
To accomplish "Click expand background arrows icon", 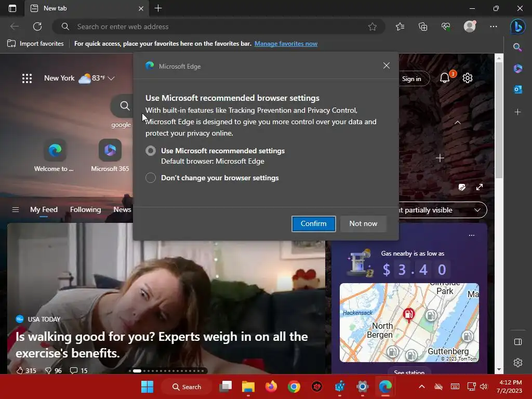I will [480, 187].
